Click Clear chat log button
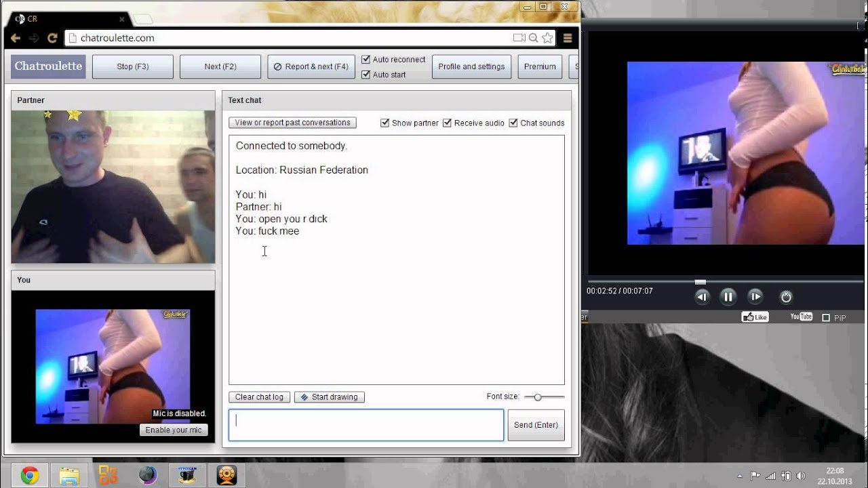This screenshot has width=868, height=488. pos(259,397)
